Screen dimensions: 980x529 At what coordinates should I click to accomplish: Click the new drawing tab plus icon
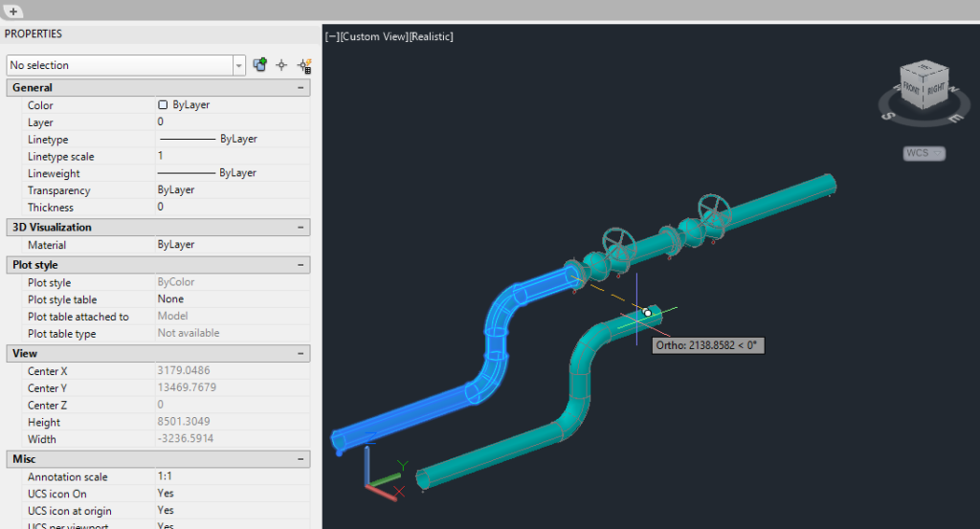pos(13,11)
